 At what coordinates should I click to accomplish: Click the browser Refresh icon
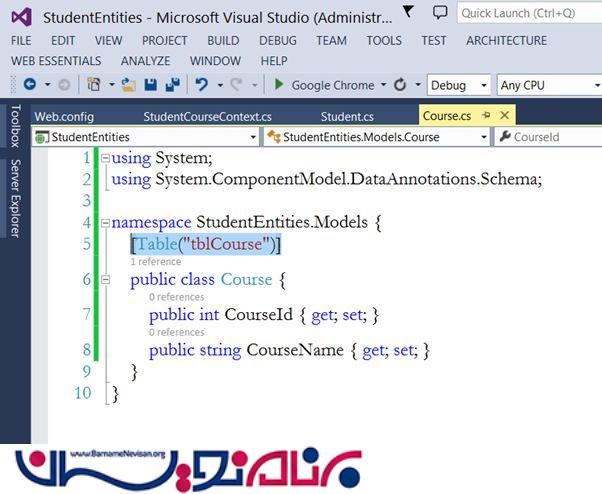pos(400,85)
